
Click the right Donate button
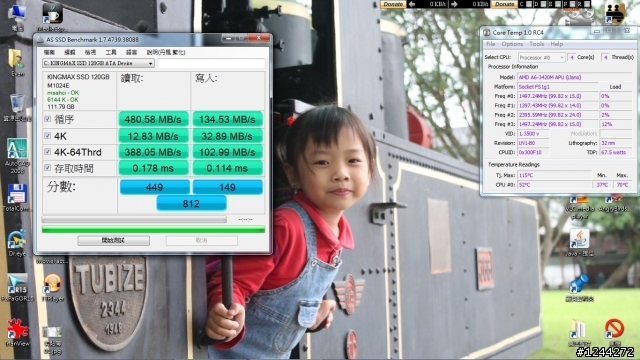point(504,4)
